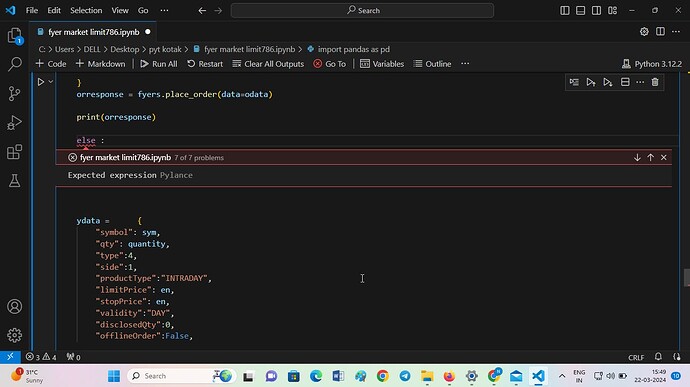Execute cell and below from cell toolbar
This screenshot has height=387, width=690.
pos(608,82)
